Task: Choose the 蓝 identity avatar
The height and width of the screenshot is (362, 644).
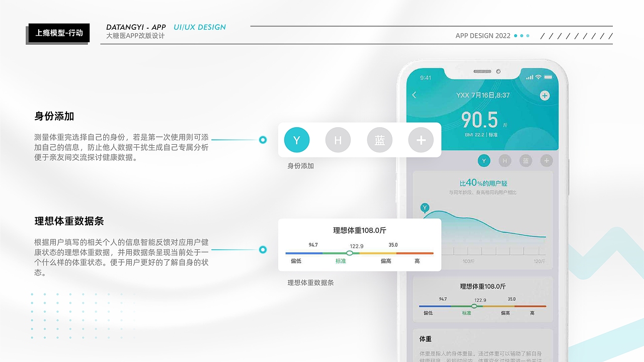Action: (x=379, y=140)
